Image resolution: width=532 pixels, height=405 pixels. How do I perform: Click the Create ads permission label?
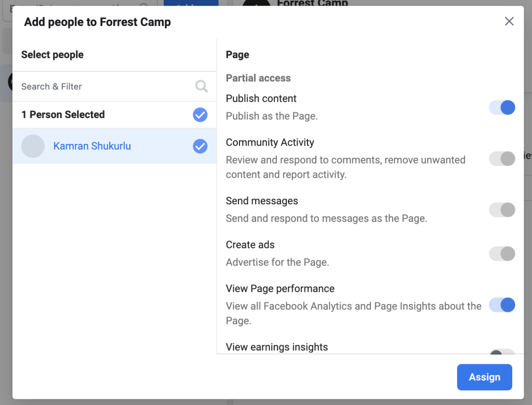[x=250, y=245]
